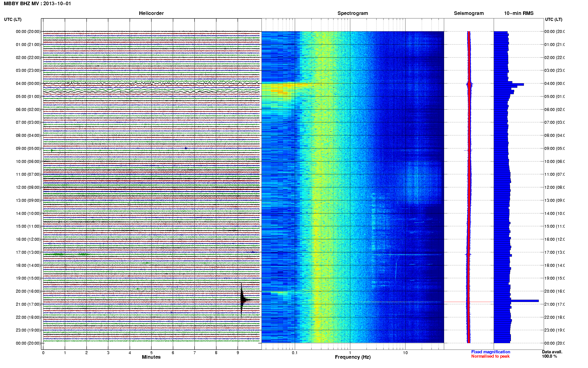Click the right 'UTC (LT)' axis label

554,19
